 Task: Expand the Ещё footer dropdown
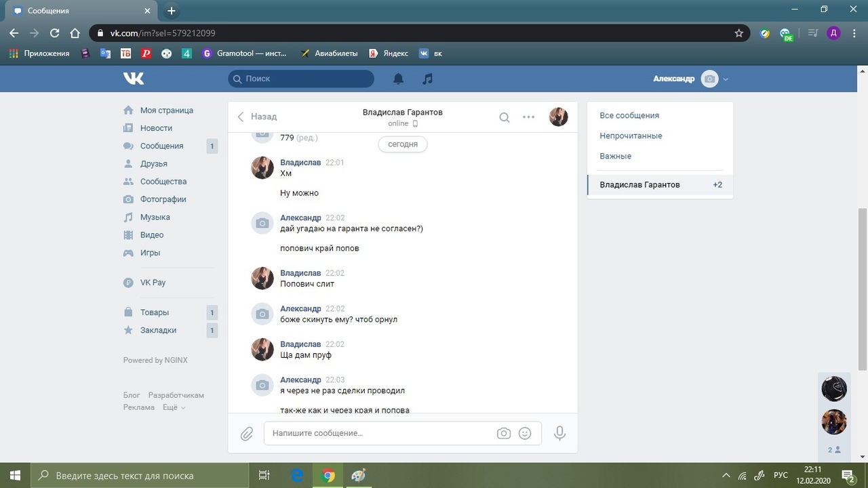point(174,407)
